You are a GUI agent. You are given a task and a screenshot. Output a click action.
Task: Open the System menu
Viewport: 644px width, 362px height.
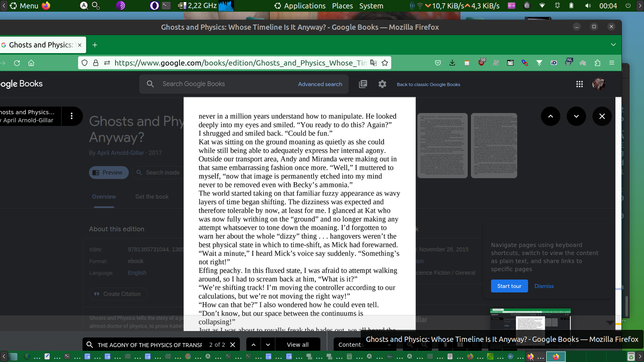371,6
